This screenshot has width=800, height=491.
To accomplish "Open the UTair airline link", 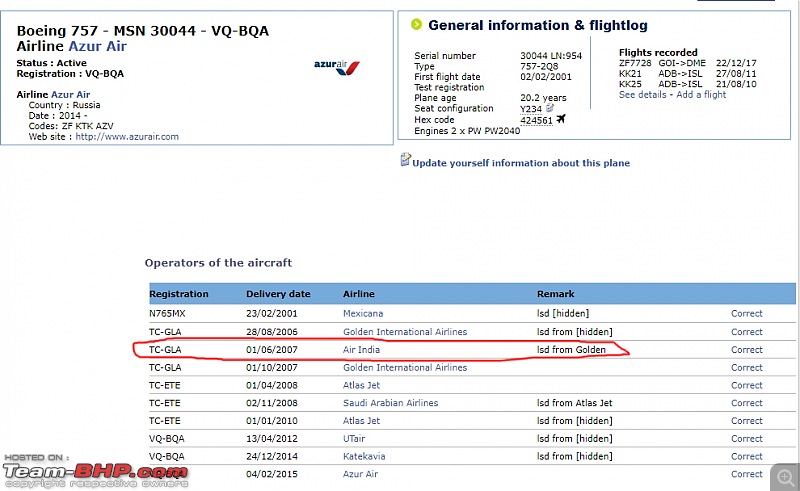I will coord(354,438).
